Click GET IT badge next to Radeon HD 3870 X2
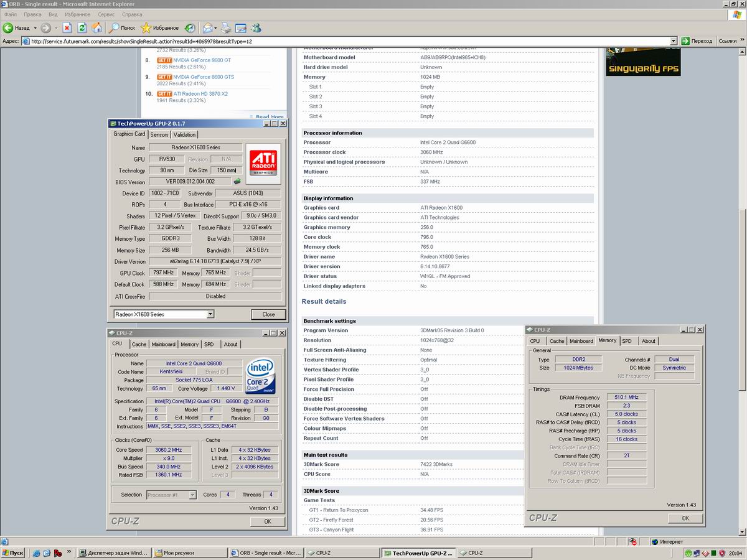 pos(164,94)
